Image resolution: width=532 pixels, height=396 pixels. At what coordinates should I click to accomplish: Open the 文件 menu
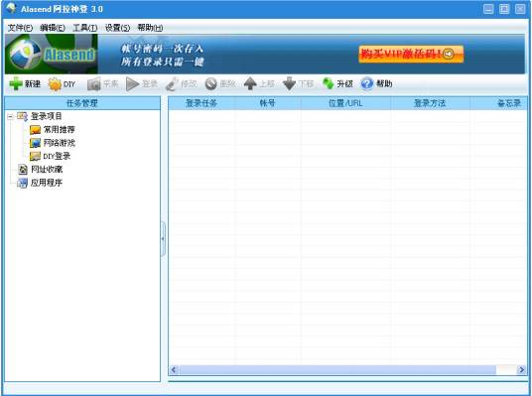point(20,28)
